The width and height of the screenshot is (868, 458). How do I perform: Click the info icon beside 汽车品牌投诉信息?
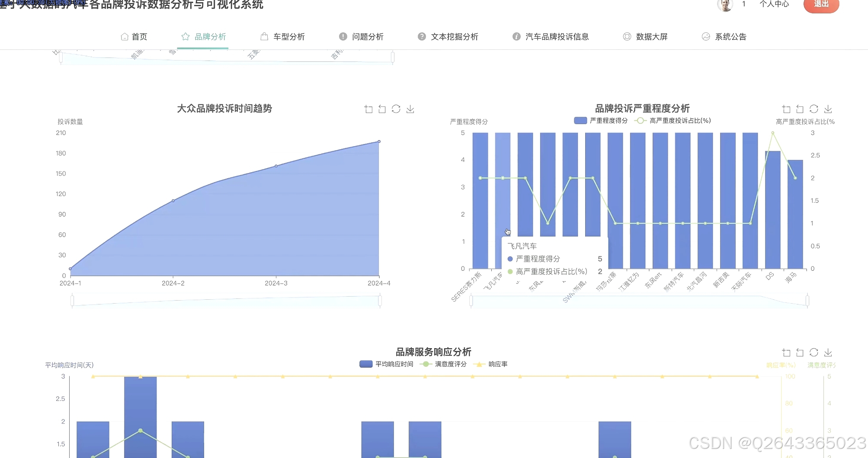pyautogui.click(x=516, y=37)
